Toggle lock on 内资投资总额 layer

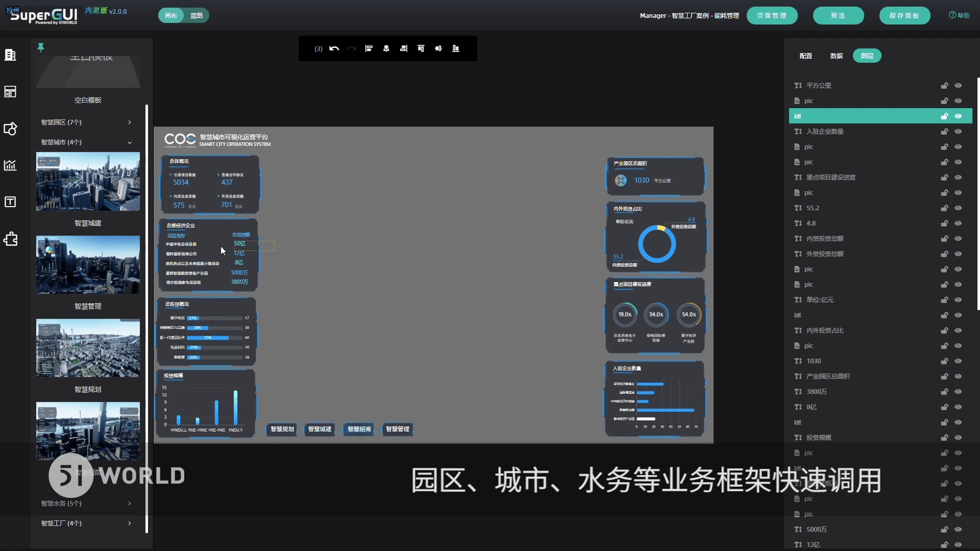click(x=944, y=239)
